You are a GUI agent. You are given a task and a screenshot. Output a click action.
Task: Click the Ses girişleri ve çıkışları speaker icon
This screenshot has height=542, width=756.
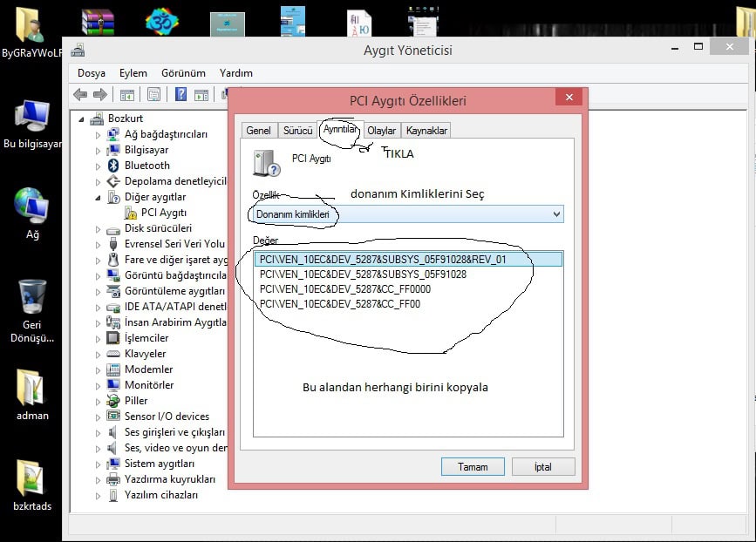[112, 432]
